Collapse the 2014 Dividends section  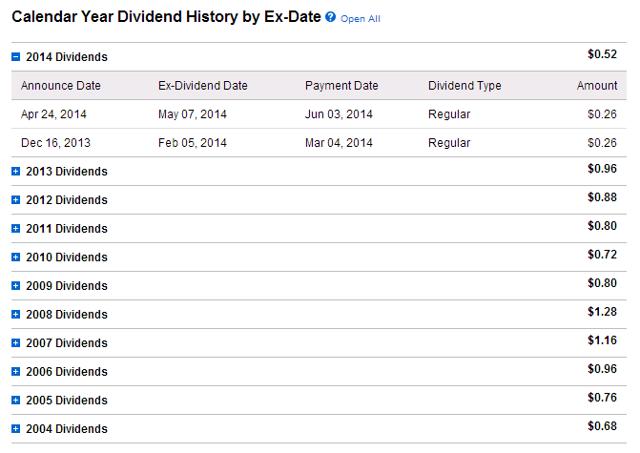[16, 57]
